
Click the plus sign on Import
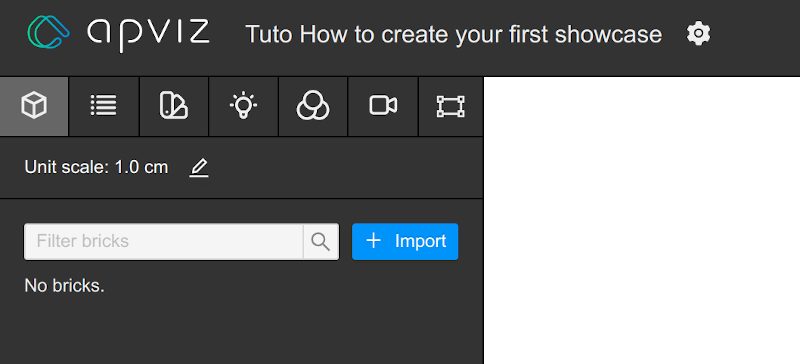coord(374,241)
